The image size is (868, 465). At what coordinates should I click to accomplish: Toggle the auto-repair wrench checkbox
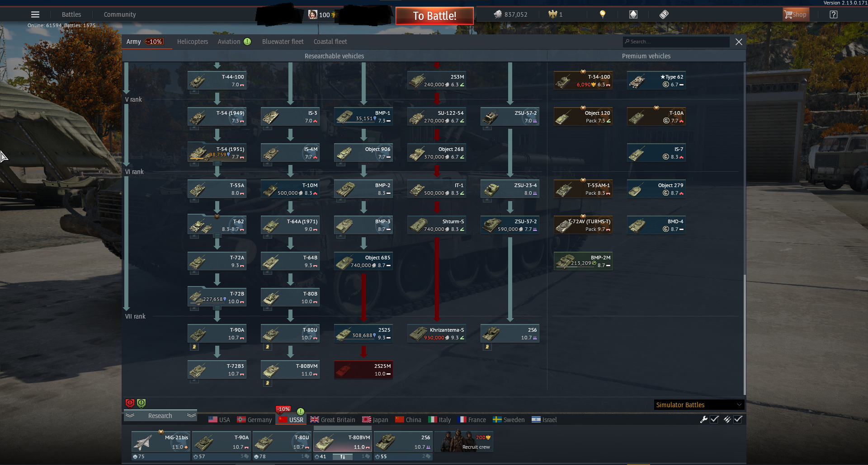714,419
